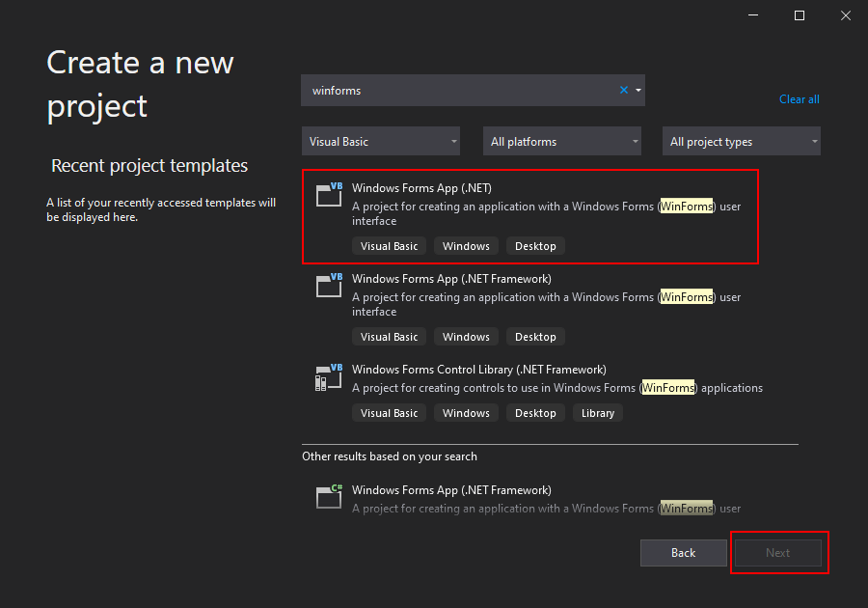Click the Windows Forms Control Library template icon

click(x=329, y=377)
